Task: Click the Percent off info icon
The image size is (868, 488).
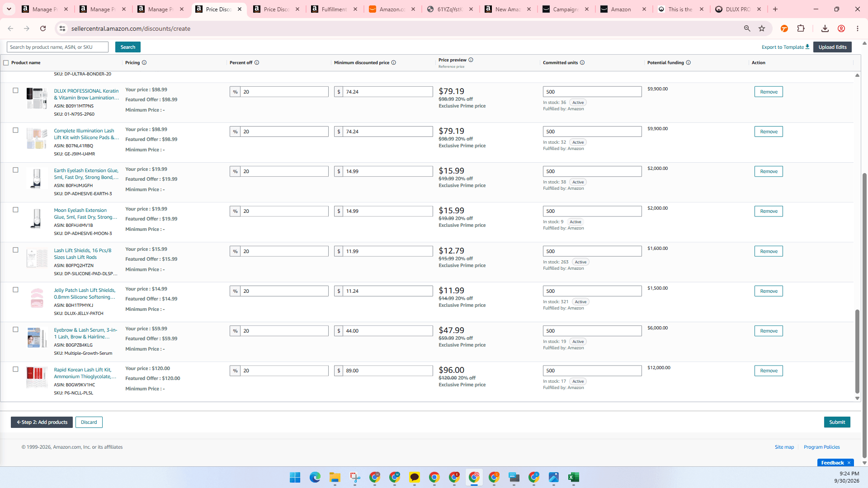Action: [257, 63]
